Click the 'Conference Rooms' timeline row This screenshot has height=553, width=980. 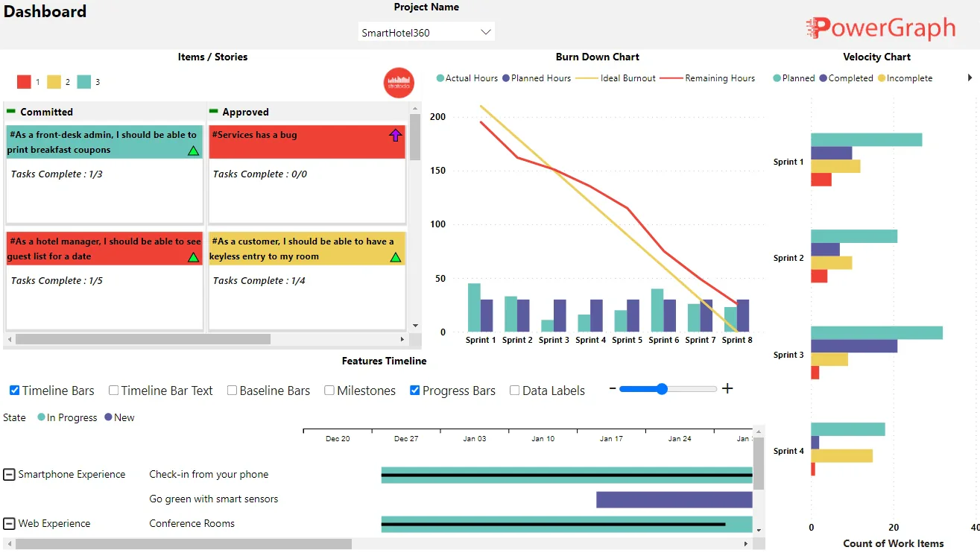click(x=192, y=524)
